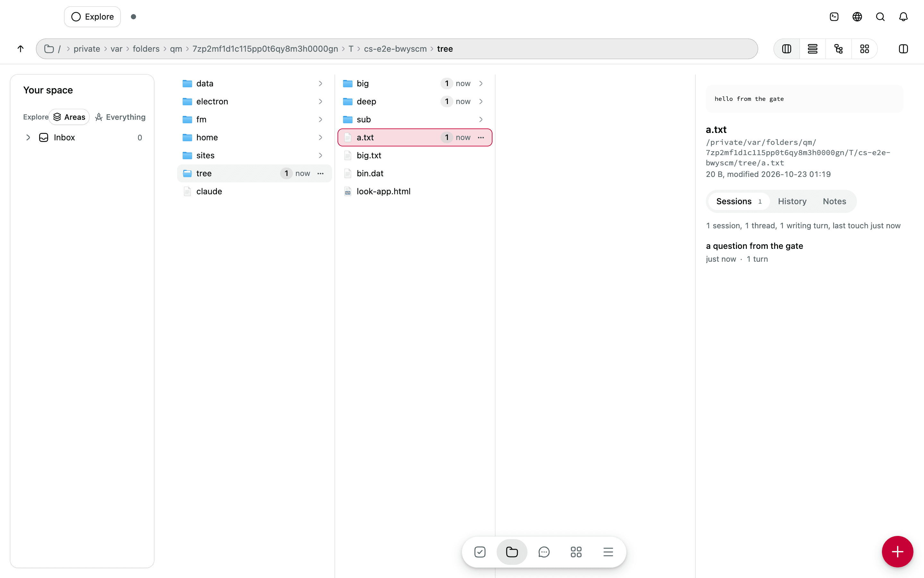Switch to column view layout
Viewport: 924px width, 578px height.
click(787, 48)
